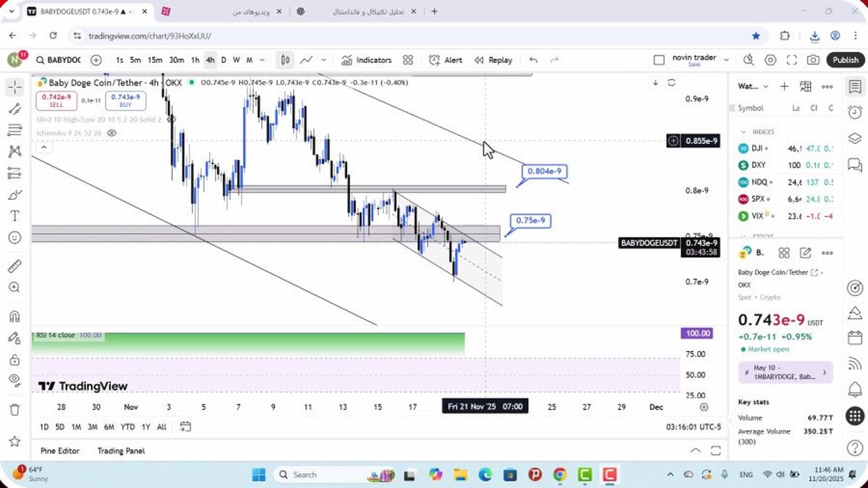
Task: Open the forecasting and measurement tools
Action: click(x=14, y=173)
